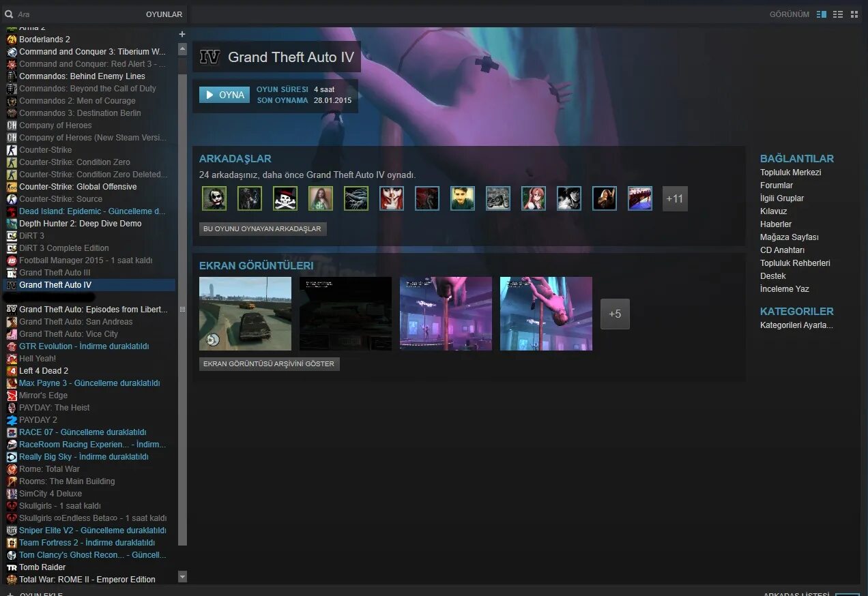Open CD Anahtarı link
Screen dimensions: 868x596
coord(782,250)
